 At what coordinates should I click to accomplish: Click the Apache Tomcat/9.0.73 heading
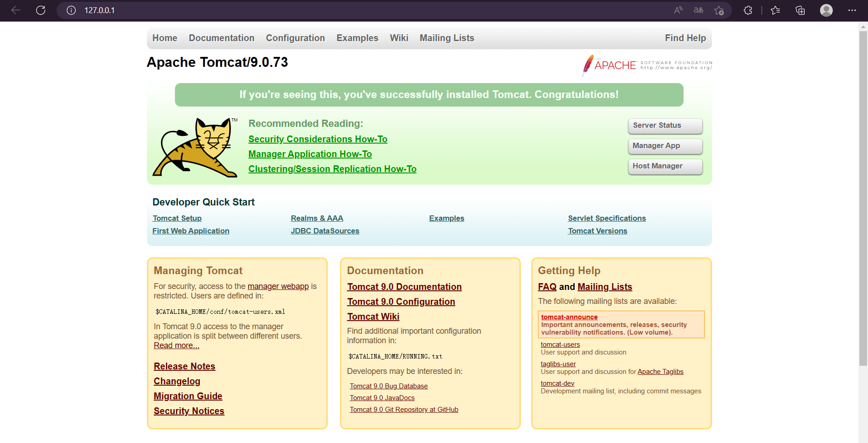point(217,62)
